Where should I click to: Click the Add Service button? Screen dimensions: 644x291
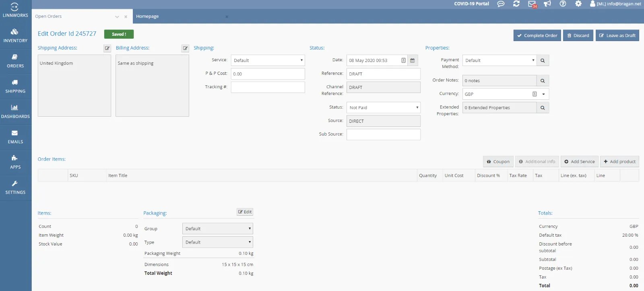point(580,161)
